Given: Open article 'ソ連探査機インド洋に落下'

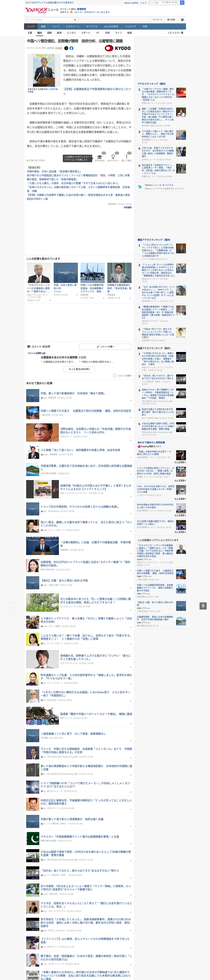Looking at the screenshot, I should coord(73,734).
